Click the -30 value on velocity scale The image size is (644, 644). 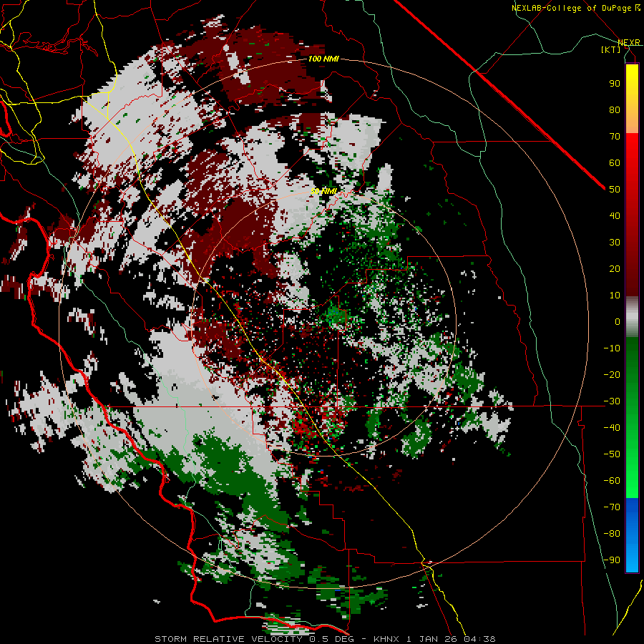[612, 401]
